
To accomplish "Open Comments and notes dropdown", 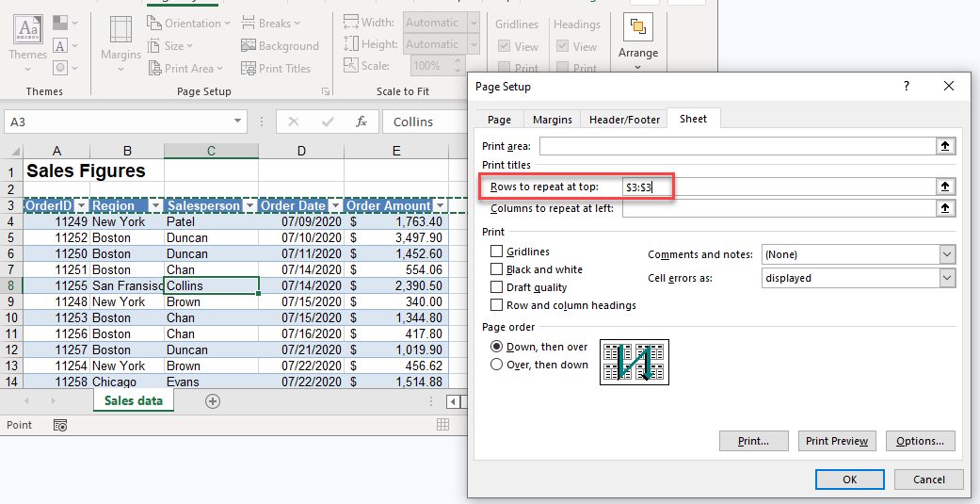I will click(947, 254).
